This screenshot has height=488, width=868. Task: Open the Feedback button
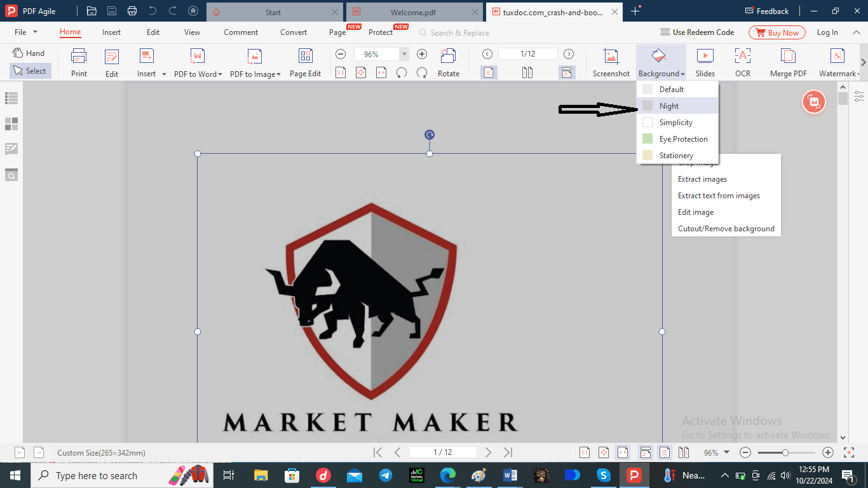click(766, 11)
